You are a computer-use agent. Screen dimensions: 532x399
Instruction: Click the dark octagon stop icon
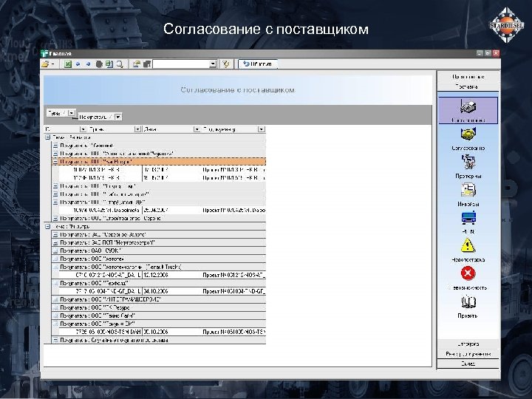[x=99, y=64]
